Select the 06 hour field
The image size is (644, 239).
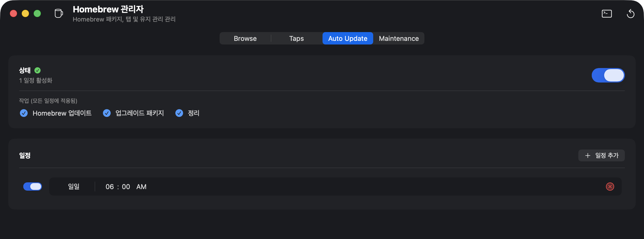110,187
